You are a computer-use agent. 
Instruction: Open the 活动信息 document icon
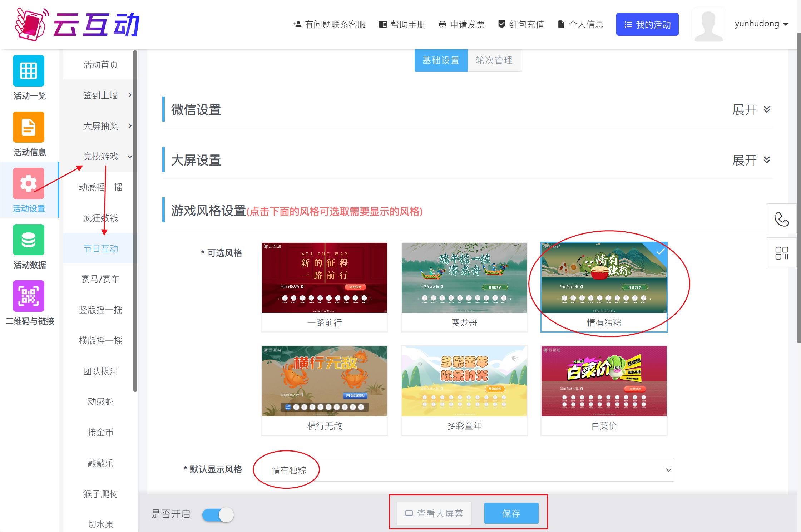click(29, 127)
